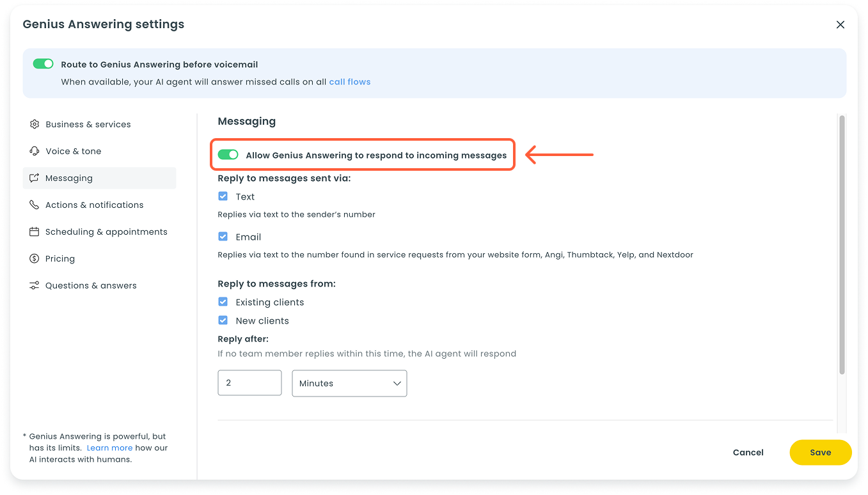Image resolution: width=868 pixels, height=495 pixels.
Task: Click the yellow Save button
Action: 820,452
